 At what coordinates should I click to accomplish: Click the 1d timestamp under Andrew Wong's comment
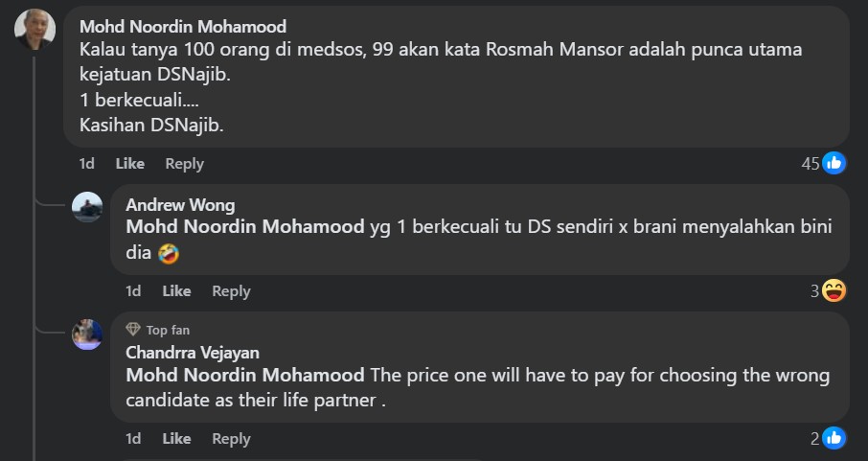click(x=133, y=291)
